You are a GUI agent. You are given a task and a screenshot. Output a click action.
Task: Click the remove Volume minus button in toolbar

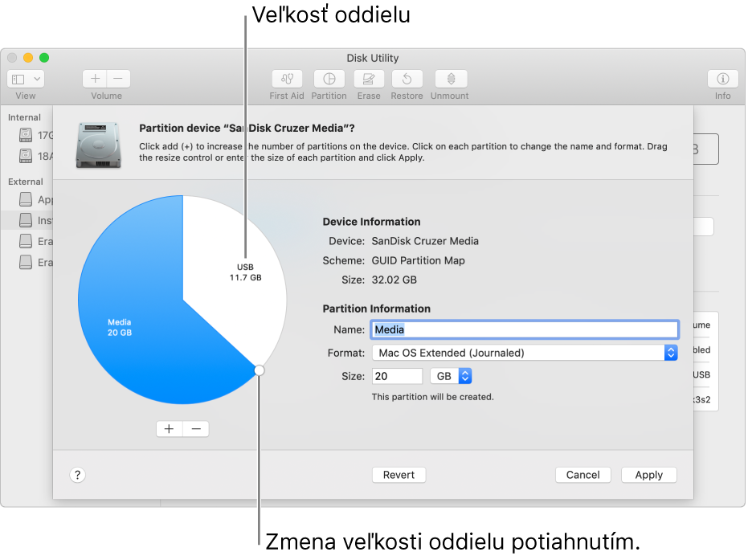click(x=118, y=79)
